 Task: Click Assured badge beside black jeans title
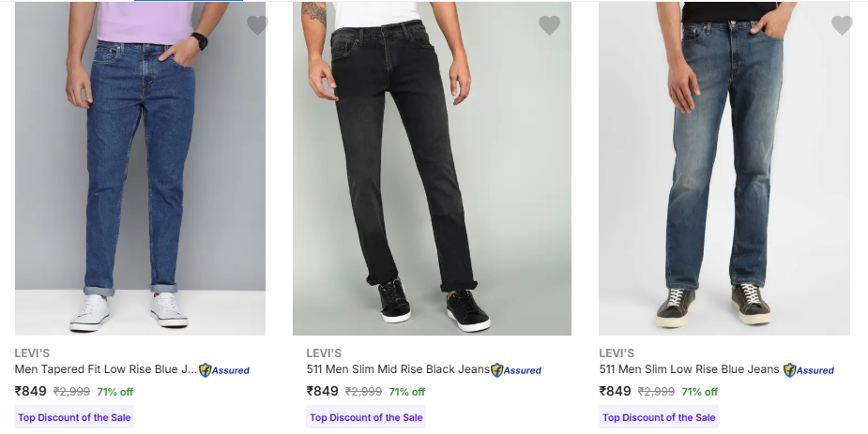516,370
